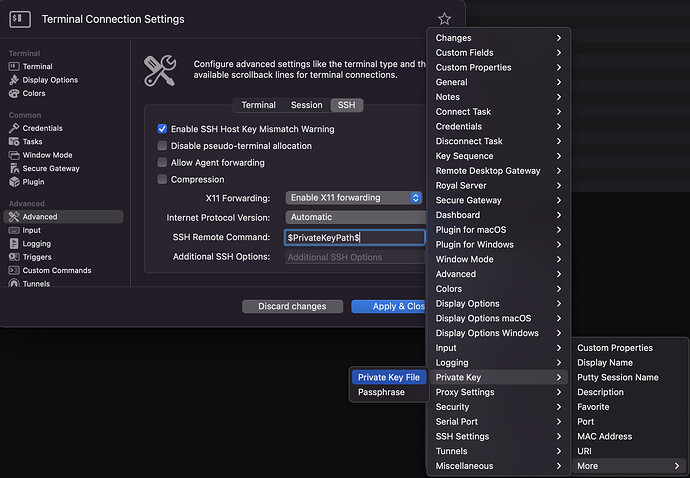This screenshot has width=690, height=478.
Task: Click the SSH Remote Command field
Action: 355,237
